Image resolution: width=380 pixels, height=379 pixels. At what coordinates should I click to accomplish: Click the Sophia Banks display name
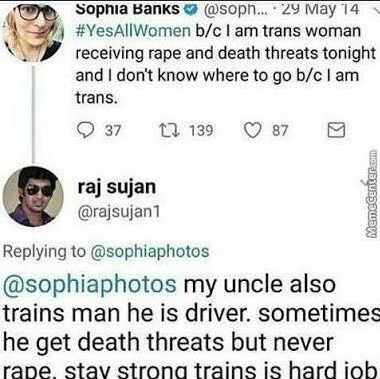click(128, 9)
